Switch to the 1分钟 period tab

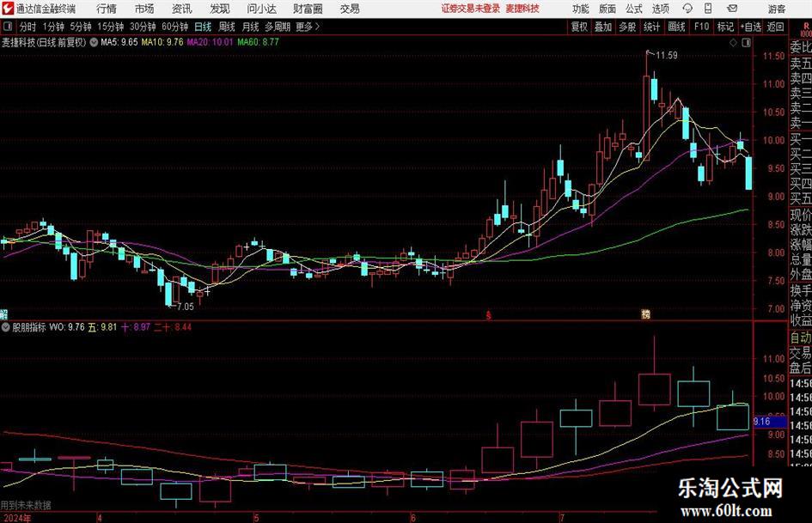click(x=52, y=27)
